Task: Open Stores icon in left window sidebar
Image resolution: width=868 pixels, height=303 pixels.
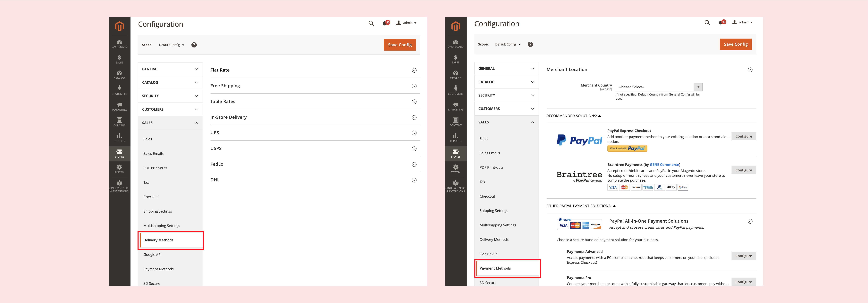Action: (x=119, y=153)
